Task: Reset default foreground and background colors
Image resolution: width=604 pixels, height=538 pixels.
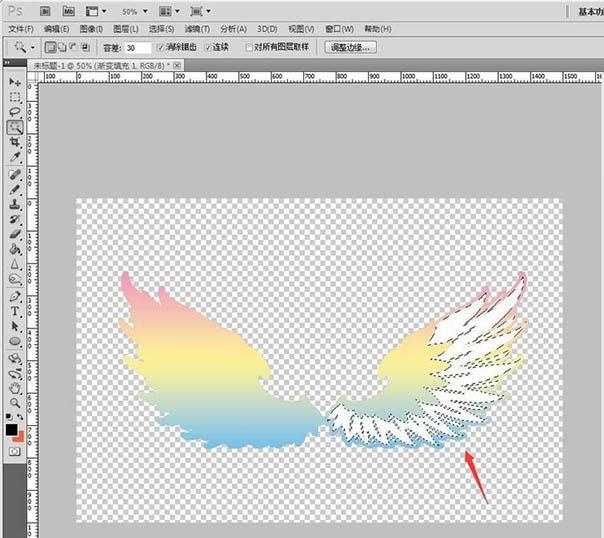Action: point(8,417)
